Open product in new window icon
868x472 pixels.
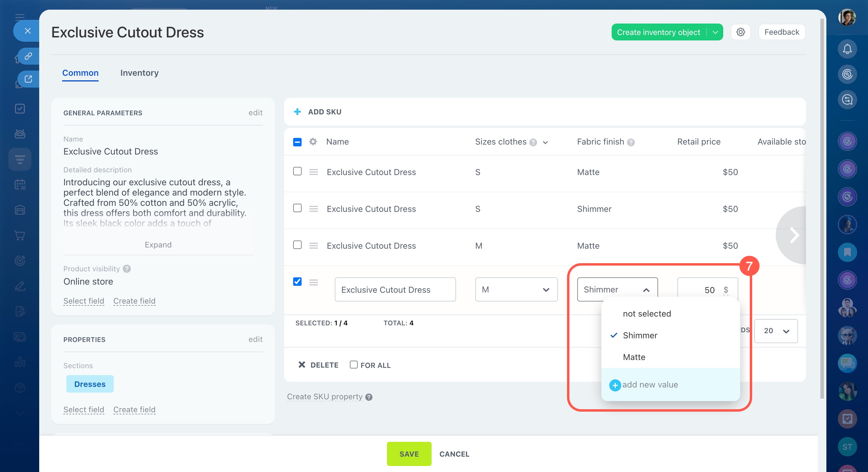[x=28, y=79]
